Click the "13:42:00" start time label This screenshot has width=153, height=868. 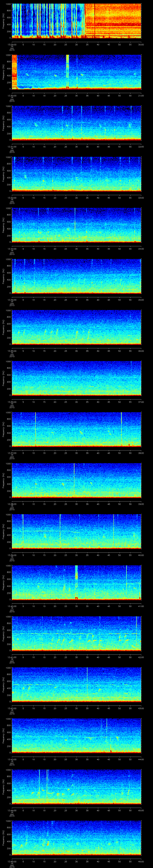click(x=12, y=708)
